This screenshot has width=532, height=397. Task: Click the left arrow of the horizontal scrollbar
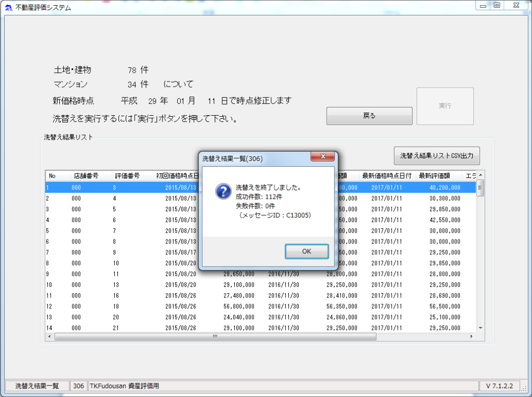pos(49,336)
